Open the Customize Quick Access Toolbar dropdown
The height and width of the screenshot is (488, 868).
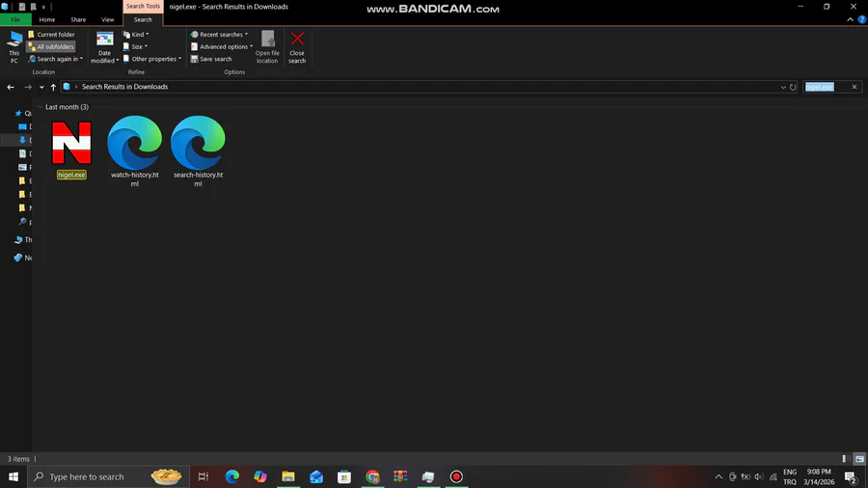point(43,7)
